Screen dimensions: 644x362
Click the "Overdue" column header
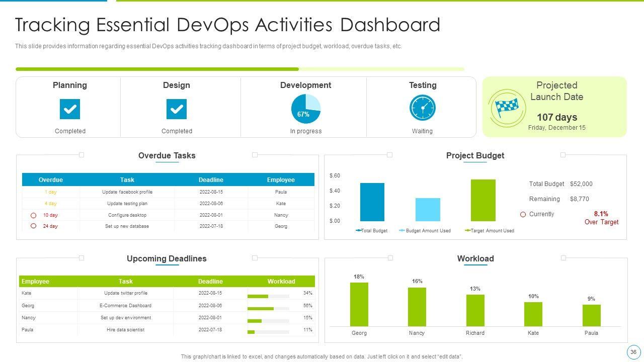pos(51,180)
